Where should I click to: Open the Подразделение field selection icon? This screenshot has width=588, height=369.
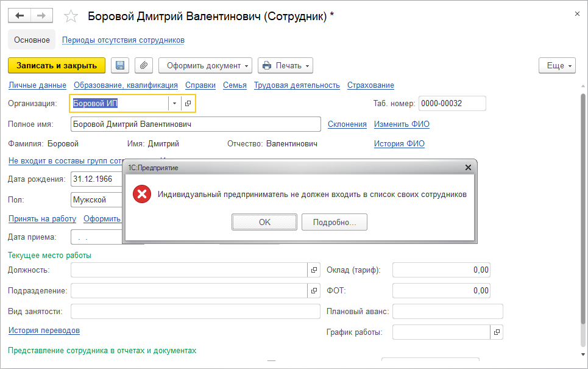click(x=314, y=290)
